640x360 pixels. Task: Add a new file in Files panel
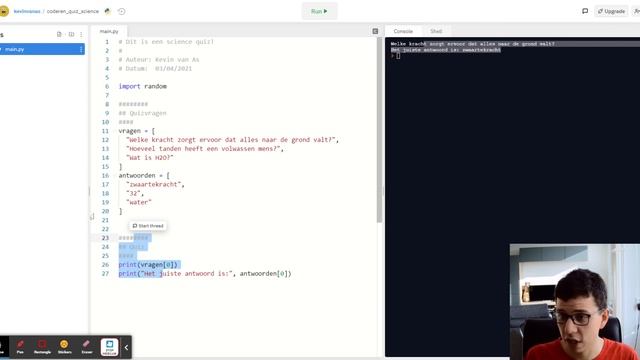(59, 34)
